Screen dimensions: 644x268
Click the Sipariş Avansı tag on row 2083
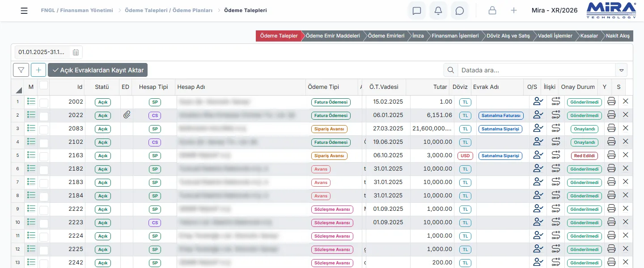tap(329, 129)
